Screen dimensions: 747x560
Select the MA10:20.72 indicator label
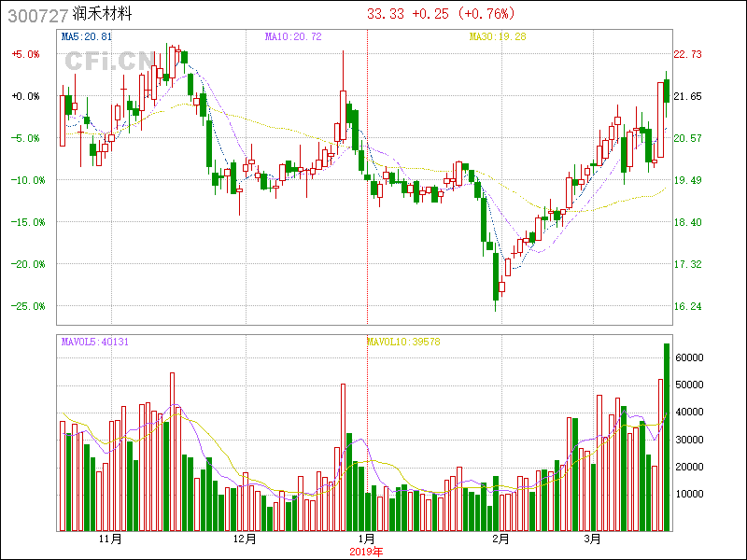click(293, 37)
